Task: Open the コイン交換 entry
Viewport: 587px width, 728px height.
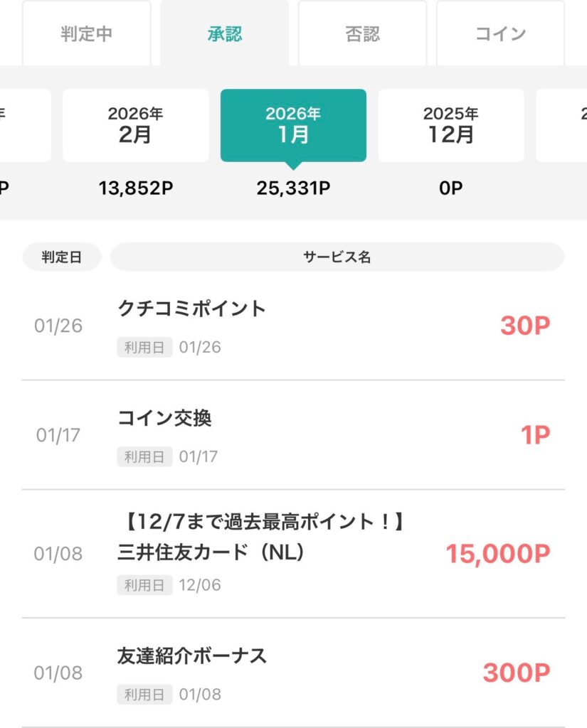Action: (x=164, y=418)
